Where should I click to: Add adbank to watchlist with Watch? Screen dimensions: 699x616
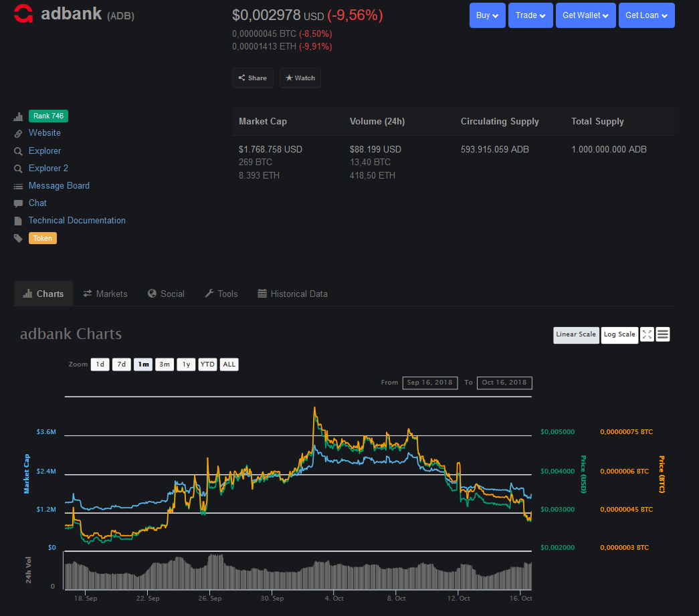pyautogui.click(x=300, y=78)
